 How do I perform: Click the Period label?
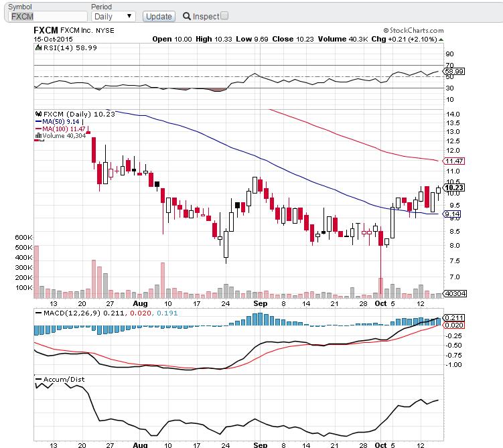[x=101, y=7]
